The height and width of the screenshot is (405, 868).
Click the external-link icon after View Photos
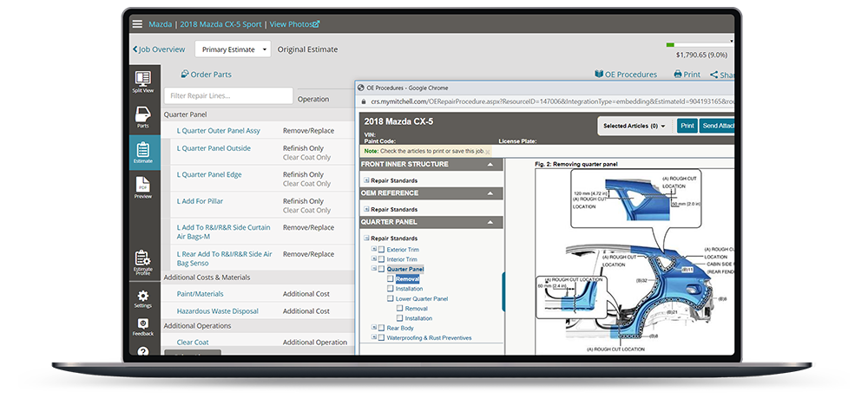316,24
